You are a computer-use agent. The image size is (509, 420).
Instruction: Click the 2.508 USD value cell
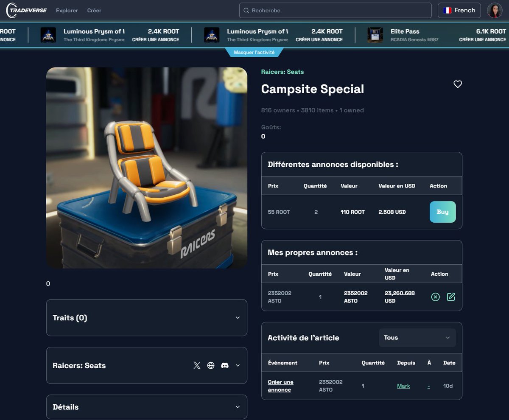coord(392,212)
